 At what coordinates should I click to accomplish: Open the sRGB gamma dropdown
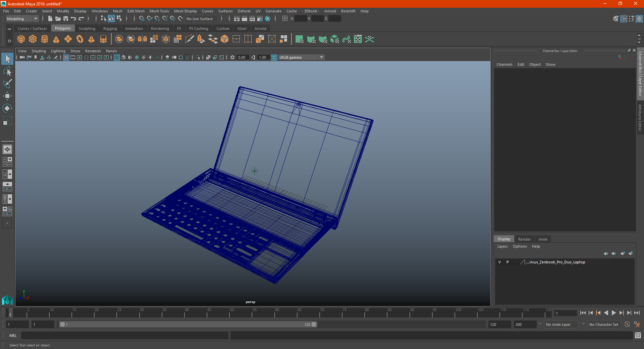[x=301, y=57]
